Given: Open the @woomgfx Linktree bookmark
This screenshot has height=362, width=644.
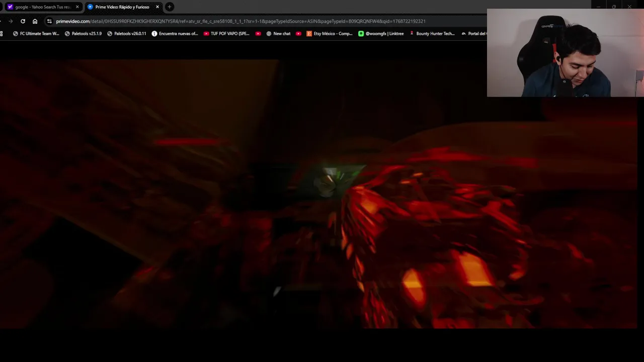Looking at the screenshot, I should pos(381,34).
